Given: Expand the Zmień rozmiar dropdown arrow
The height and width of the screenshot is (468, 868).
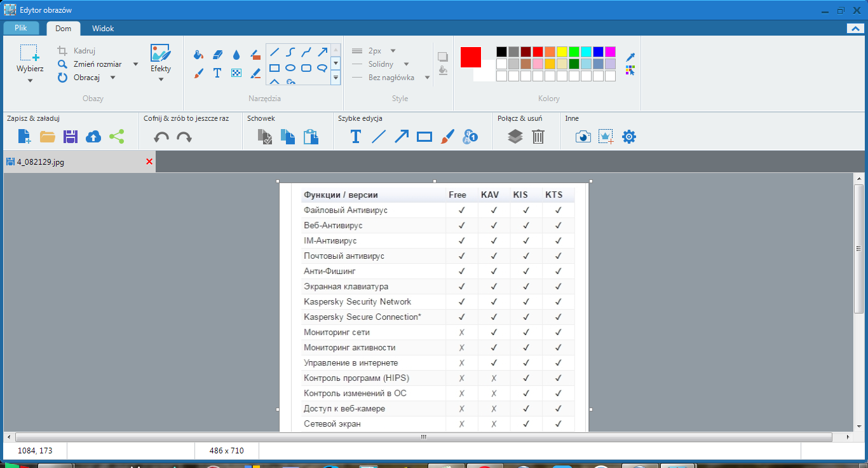Looking at the screenshot, I should (x=135, y=64).
